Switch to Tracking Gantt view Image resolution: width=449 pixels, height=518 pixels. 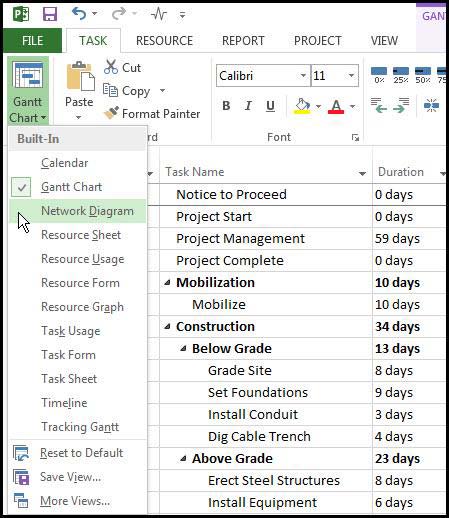[x=77, y=427]
